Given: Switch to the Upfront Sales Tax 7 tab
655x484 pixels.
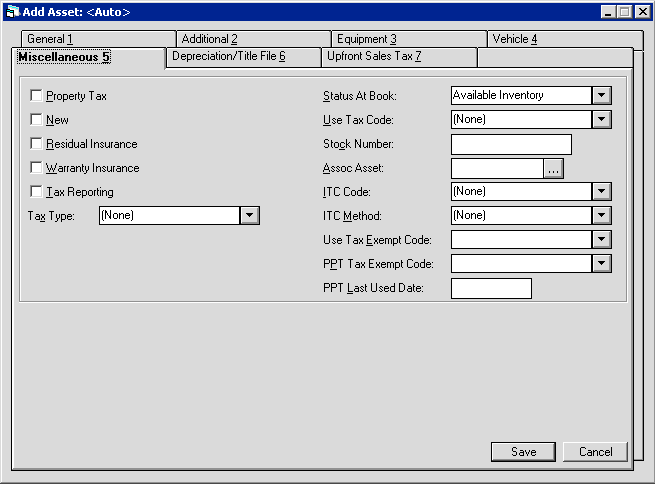Looking at the screenshot, I should [x=399, y=57].
